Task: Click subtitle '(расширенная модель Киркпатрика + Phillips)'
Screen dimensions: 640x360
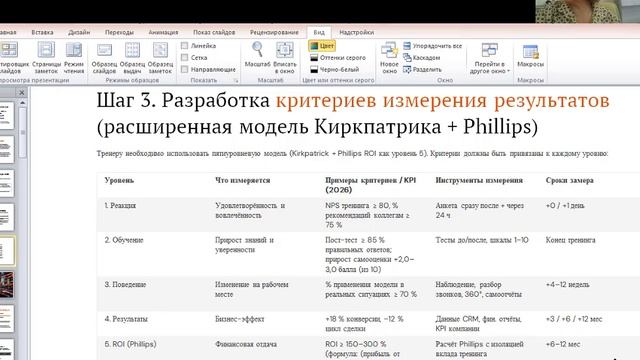Action: pyautogui.click(x=317, y=127)
